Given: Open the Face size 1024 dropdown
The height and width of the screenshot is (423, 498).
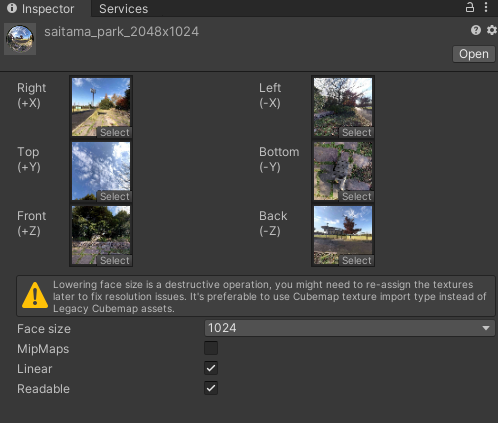Looking at the screenshot, I should [x=349, y=328].
